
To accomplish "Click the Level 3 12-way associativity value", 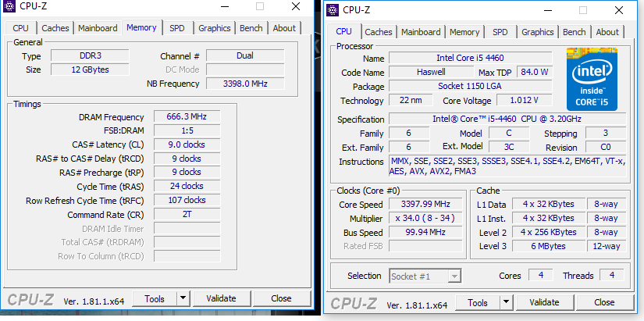I will pyautogui.click(x=606, y=246).
